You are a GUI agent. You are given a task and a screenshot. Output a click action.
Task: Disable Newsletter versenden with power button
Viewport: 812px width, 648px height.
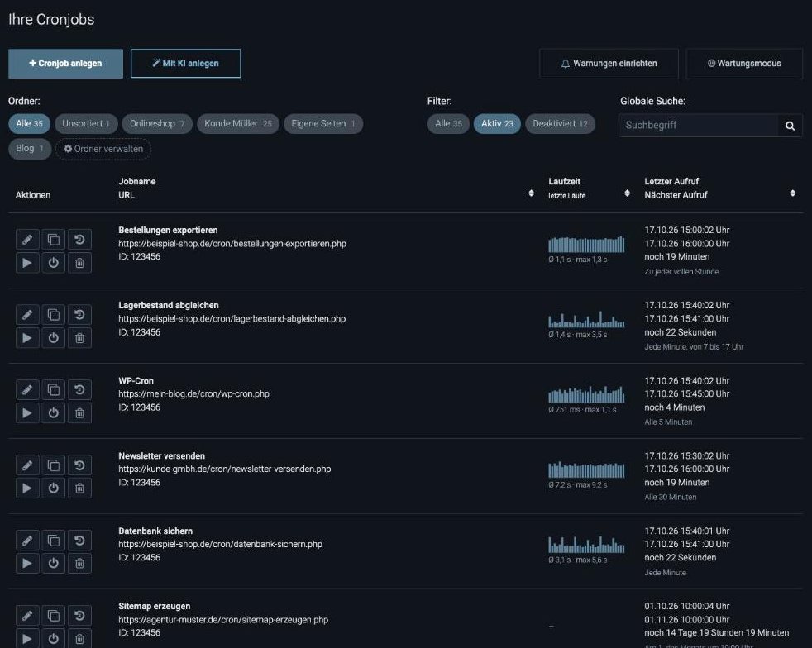(54, 488)
